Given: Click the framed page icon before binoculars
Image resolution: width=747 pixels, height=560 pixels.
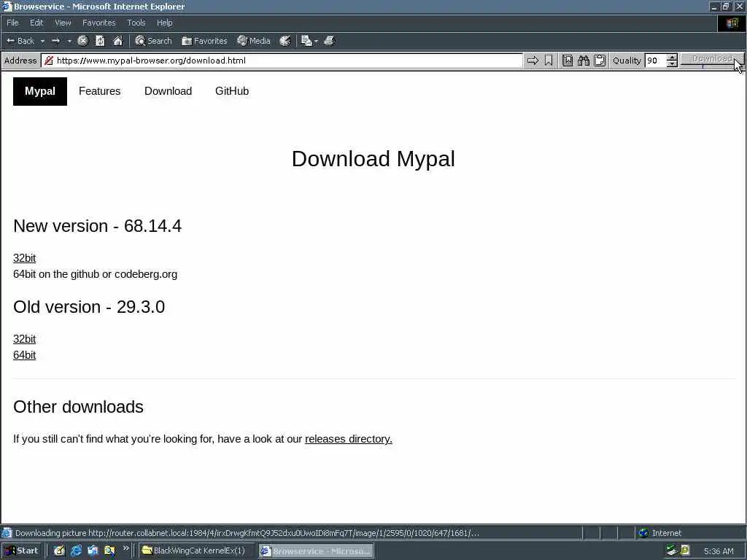Looking at the screenshot, I should point(568,61).
